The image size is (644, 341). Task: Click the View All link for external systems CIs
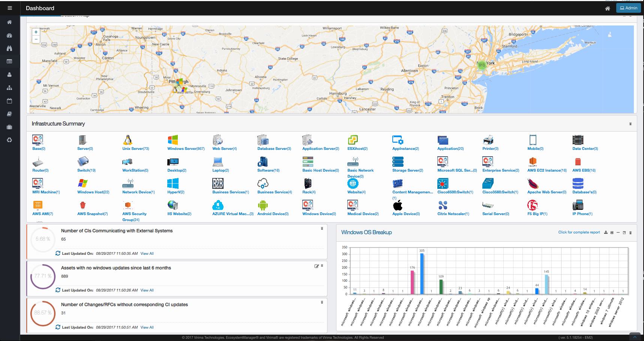pos(147,254)
